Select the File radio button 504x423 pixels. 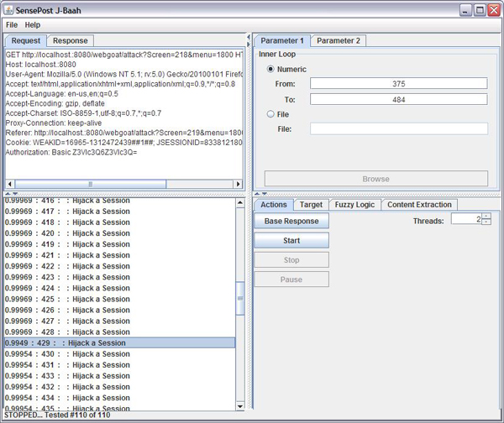[x=270, y=114]
